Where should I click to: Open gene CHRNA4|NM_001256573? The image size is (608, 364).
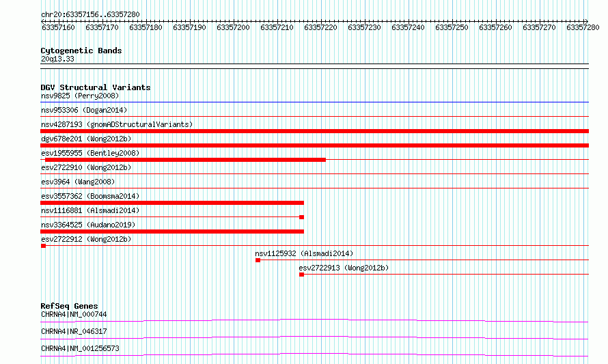coord(80,348)
